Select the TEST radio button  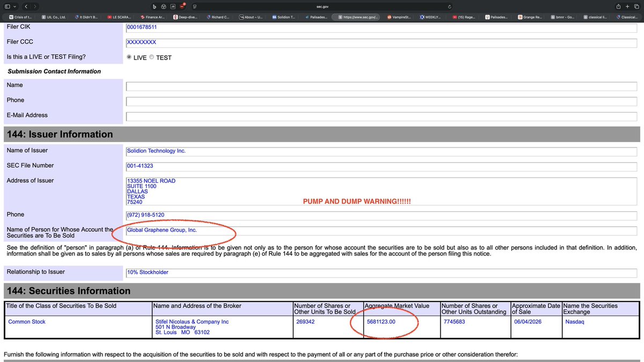tap(152, 57)
